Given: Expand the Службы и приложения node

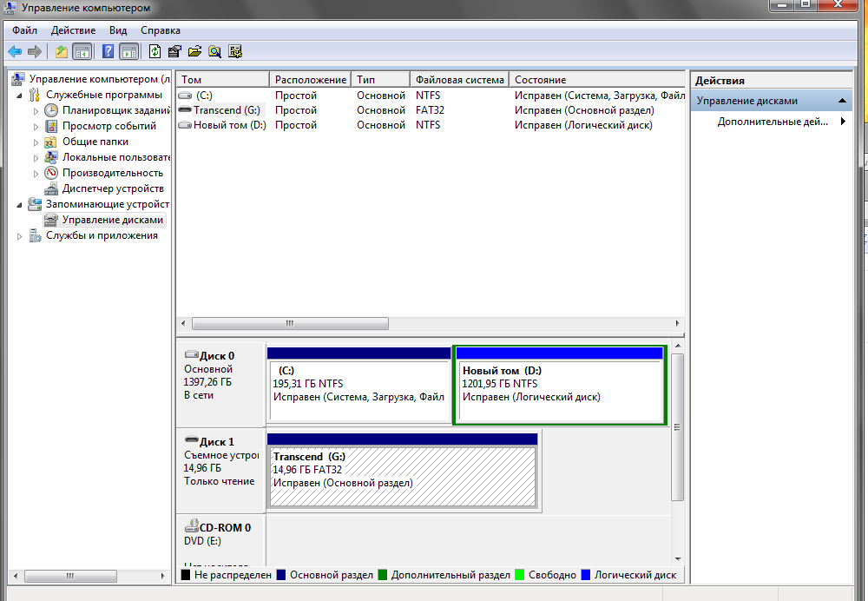Looking at the screenshot, I should [x=21, y=236].
